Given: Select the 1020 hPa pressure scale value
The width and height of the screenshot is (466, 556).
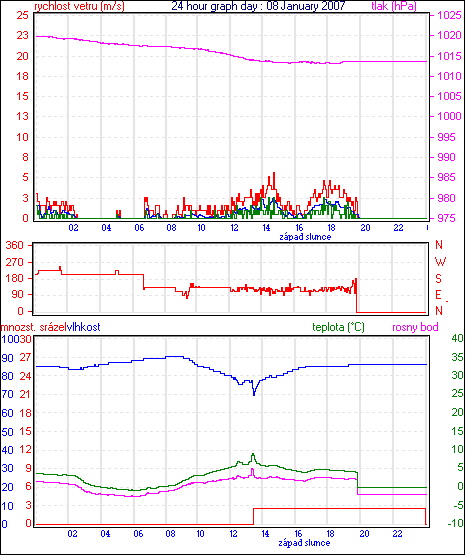Looking at the screenshot, I should pos(449,35).
